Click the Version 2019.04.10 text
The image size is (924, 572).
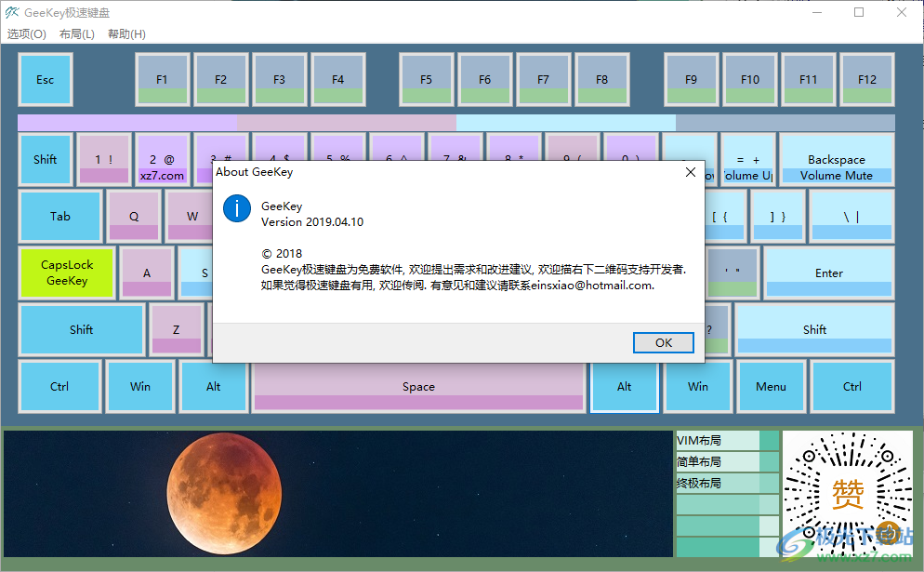tap(312, 222)
